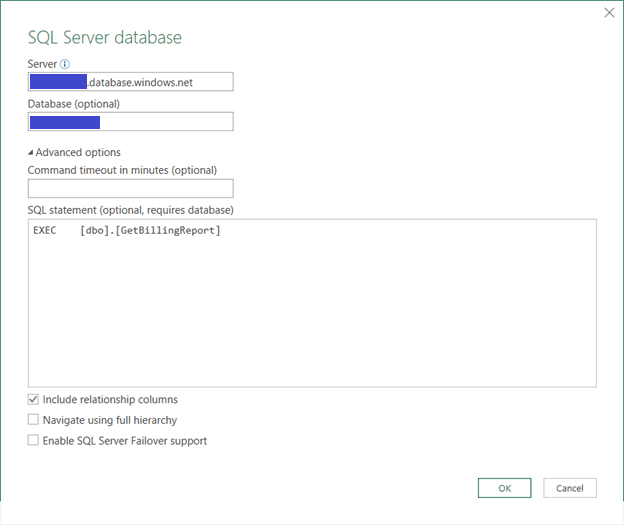The image size is (624, 525).
Task: Confirm with the OK button
Action: point(505,488)
